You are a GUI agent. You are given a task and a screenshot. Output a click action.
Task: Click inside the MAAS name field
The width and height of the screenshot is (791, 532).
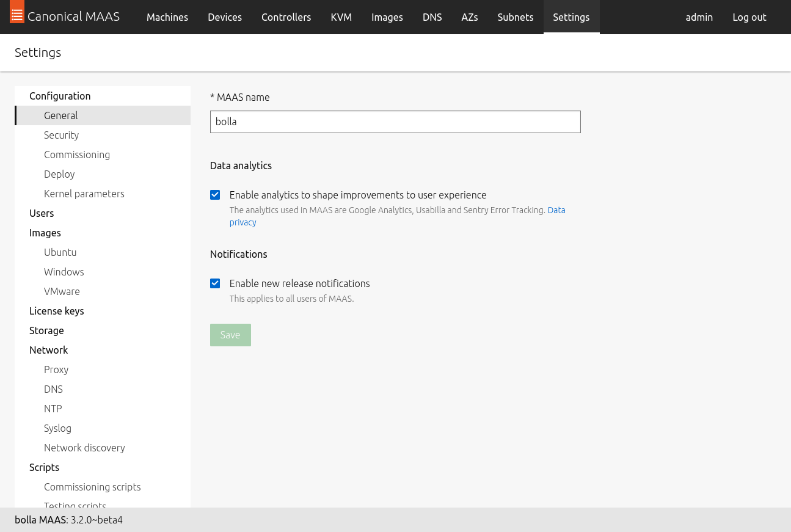[395, 122]
